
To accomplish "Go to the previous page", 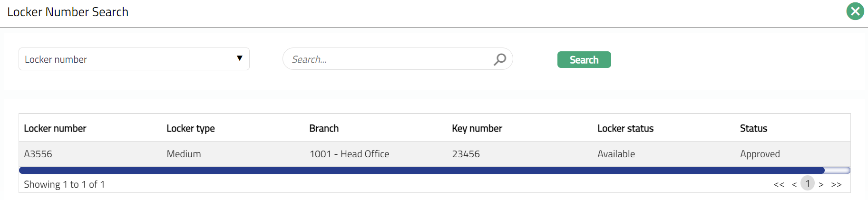I will click(794, 184).
